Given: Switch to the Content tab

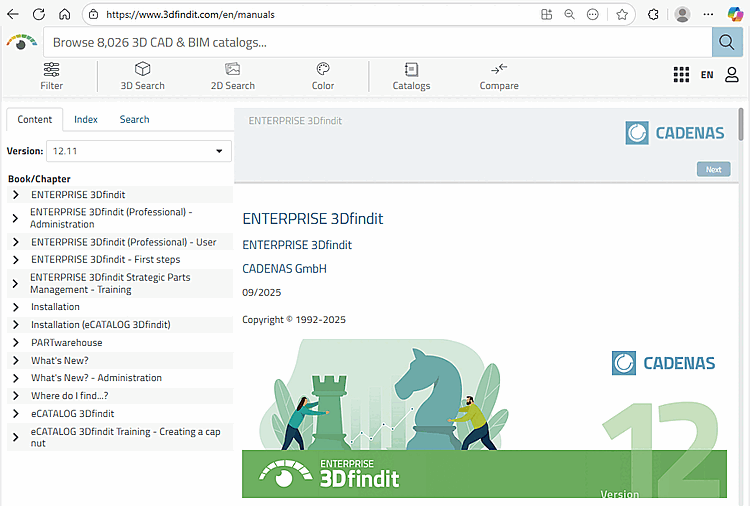Looking at the screenshot, I should [34, 120].
